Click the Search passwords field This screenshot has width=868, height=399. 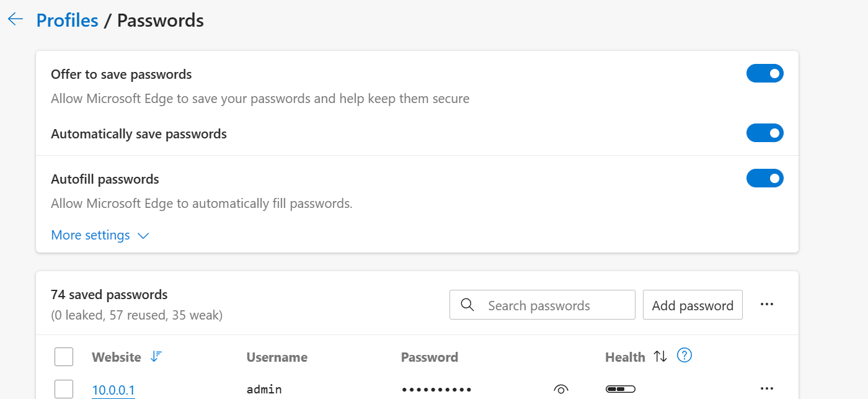(542, 305)
